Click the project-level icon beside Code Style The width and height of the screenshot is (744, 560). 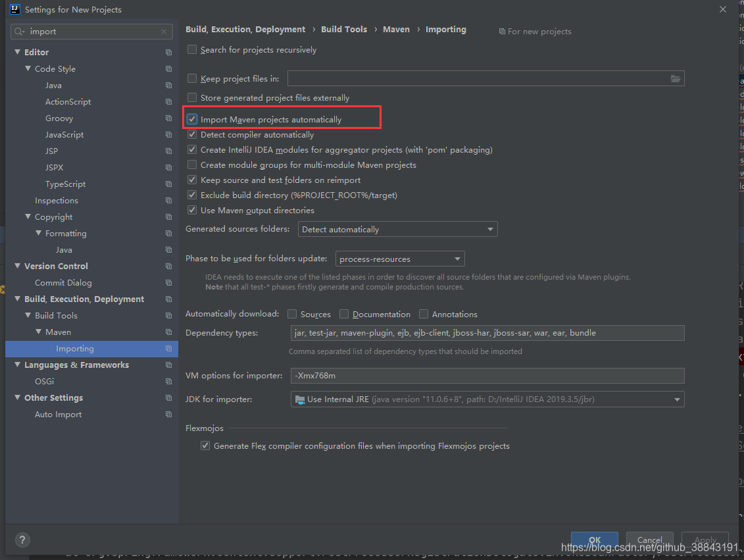tap(168, 69)
